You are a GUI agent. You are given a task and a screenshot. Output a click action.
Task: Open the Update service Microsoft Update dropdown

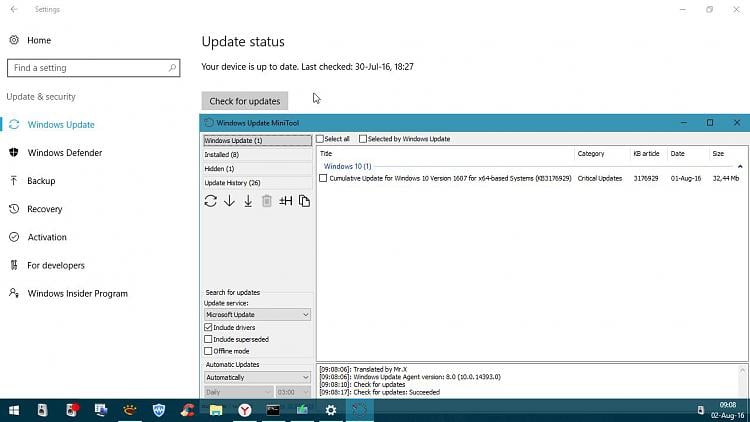(257, 314)
